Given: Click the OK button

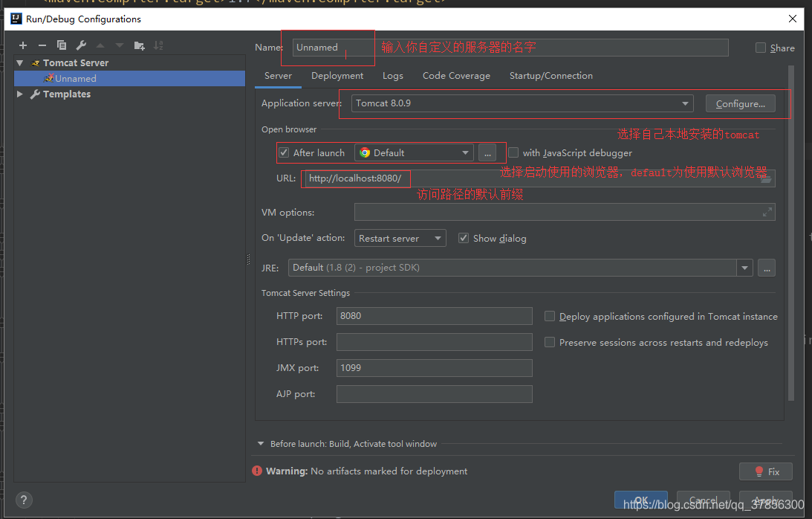Looking at the screenshot, I should (641, 500).
